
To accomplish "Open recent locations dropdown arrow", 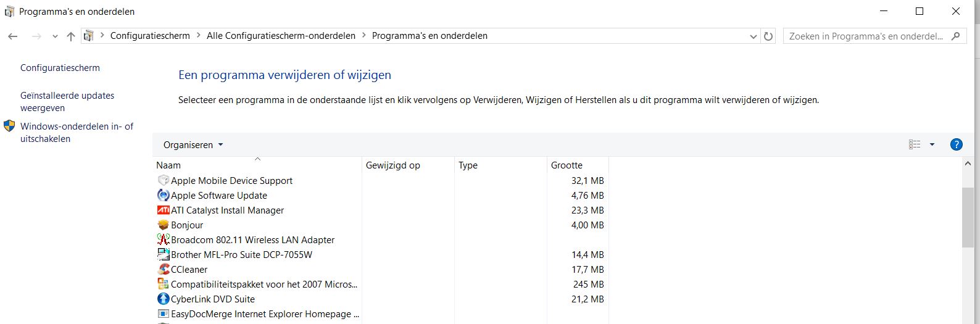I will (55, 36).
